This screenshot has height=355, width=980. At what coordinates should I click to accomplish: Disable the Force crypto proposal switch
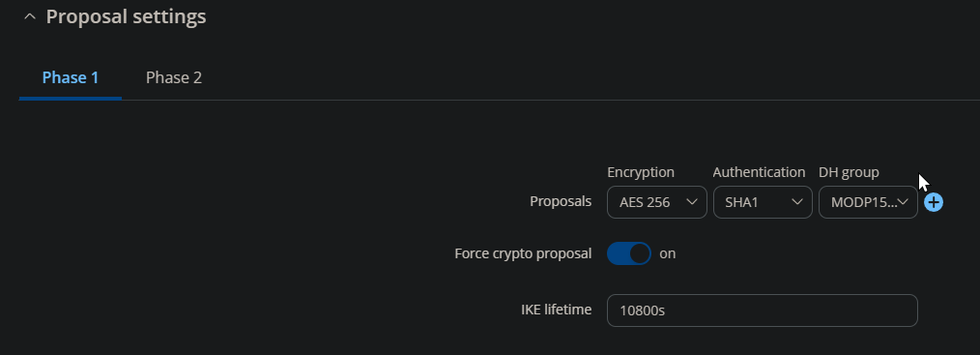[x=629, y=253]
